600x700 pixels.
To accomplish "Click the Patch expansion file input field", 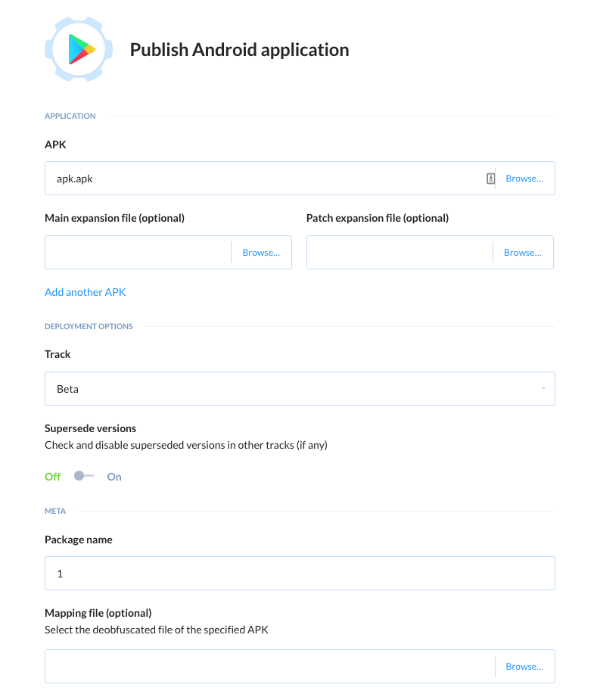I will click(x=399, y=253).
